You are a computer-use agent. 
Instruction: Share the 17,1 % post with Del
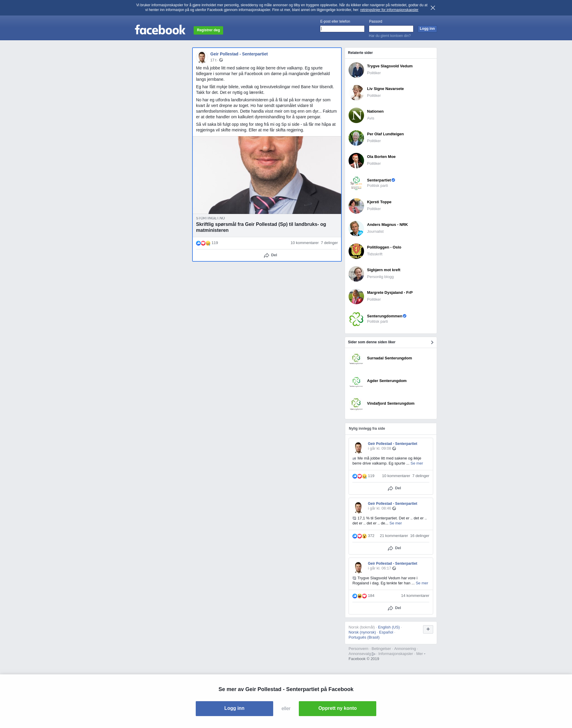click(394, 548)
